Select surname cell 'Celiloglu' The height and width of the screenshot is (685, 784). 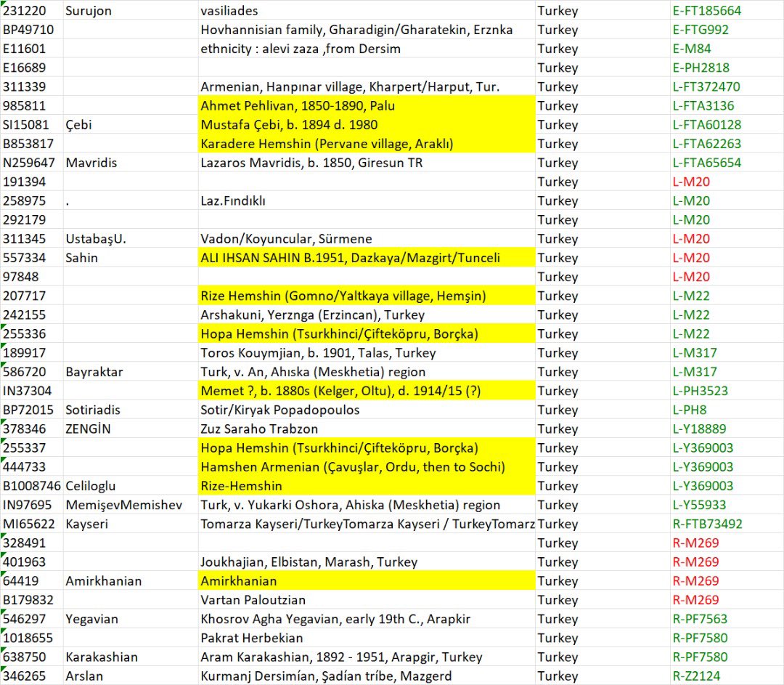pos(131,486)
